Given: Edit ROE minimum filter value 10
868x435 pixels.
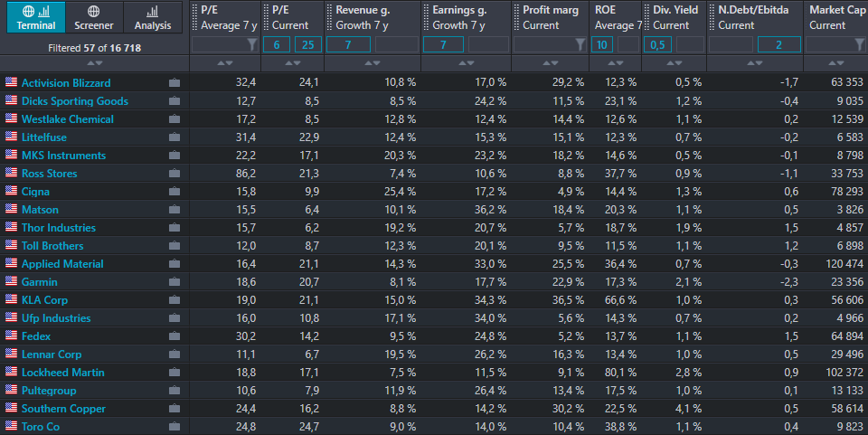Looking at the screenshot, I should point(602,44).
